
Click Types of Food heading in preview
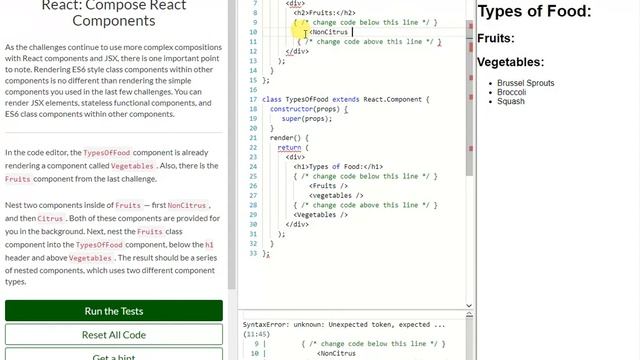click(534, 11)
